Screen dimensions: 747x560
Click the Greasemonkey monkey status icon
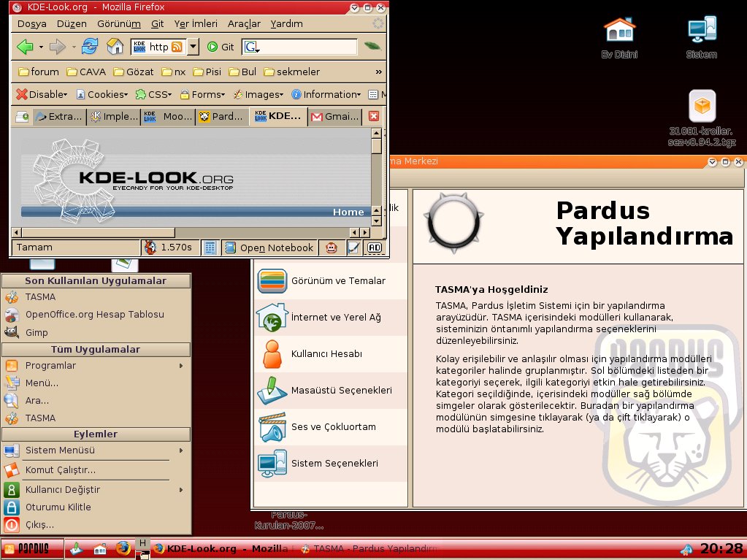coord(332,248)
